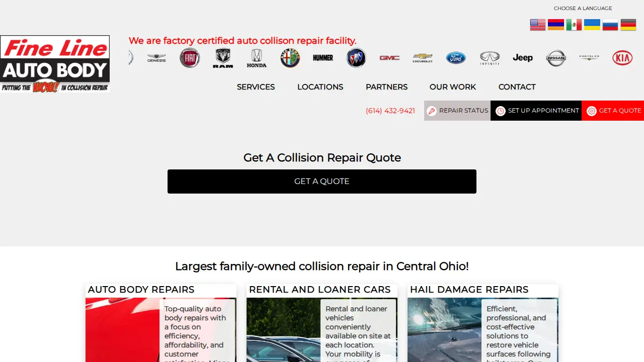Open the Rental and Loaner Cars heading
Screen dimensions: 644x362
320,290
